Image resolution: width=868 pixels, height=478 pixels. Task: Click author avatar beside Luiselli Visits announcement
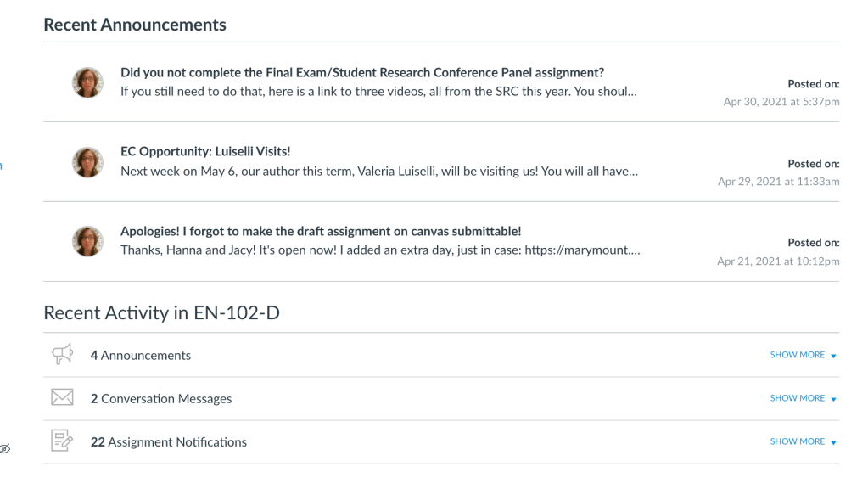[87, 161]
